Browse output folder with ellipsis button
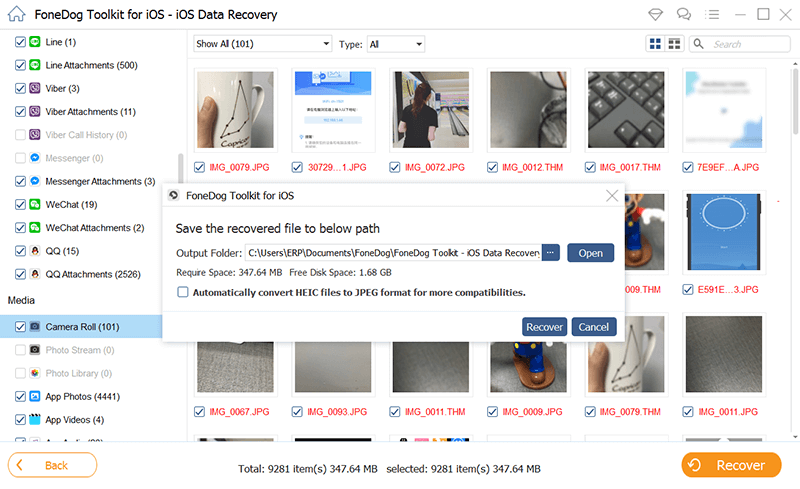The image size is (800, 489). click(551, 253)
